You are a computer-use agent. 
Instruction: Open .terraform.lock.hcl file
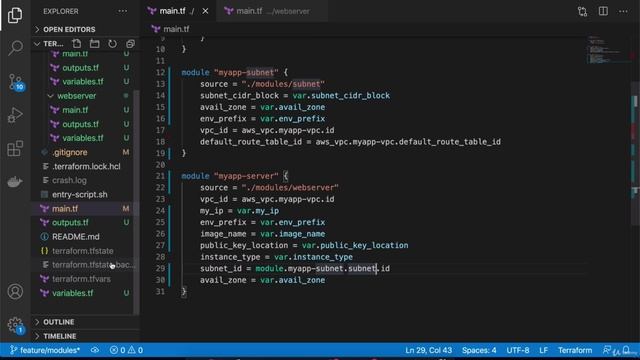(86, 167)
